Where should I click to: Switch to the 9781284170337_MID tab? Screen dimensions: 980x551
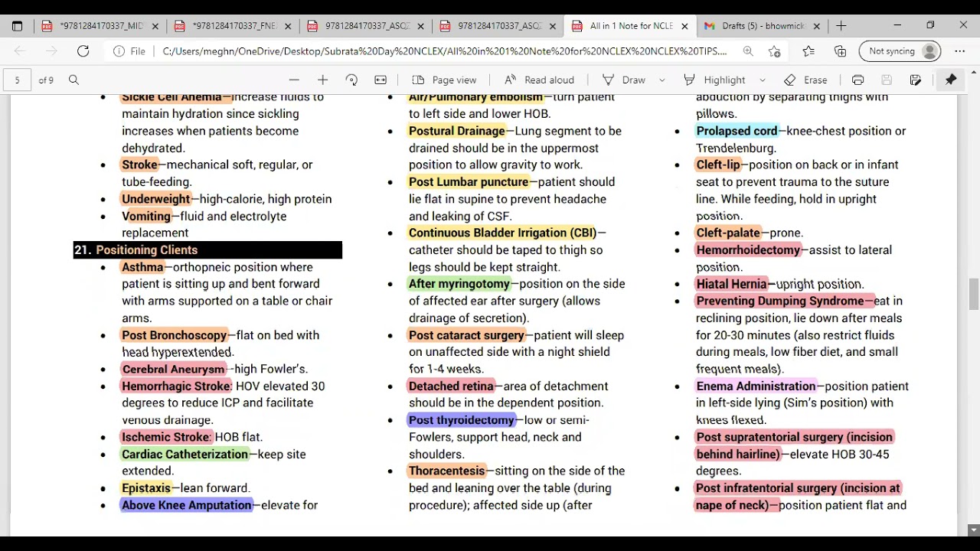click(x=100, y=26)
